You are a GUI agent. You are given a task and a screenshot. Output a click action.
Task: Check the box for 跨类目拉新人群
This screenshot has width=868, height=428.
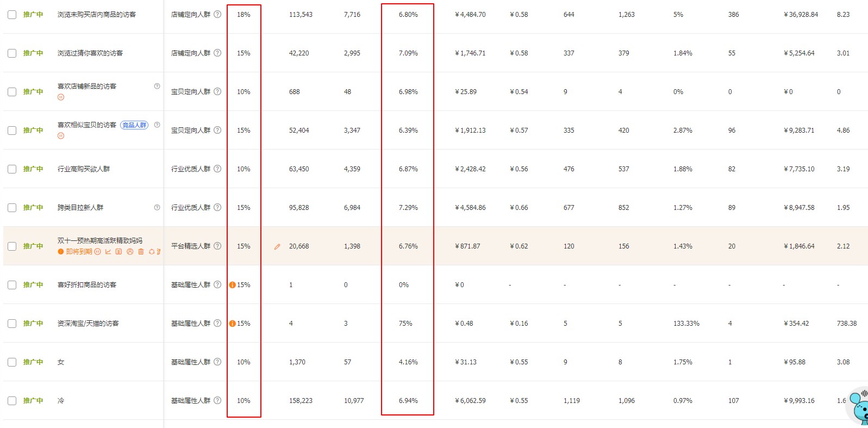pyautogui.click(x=12, y=208)
